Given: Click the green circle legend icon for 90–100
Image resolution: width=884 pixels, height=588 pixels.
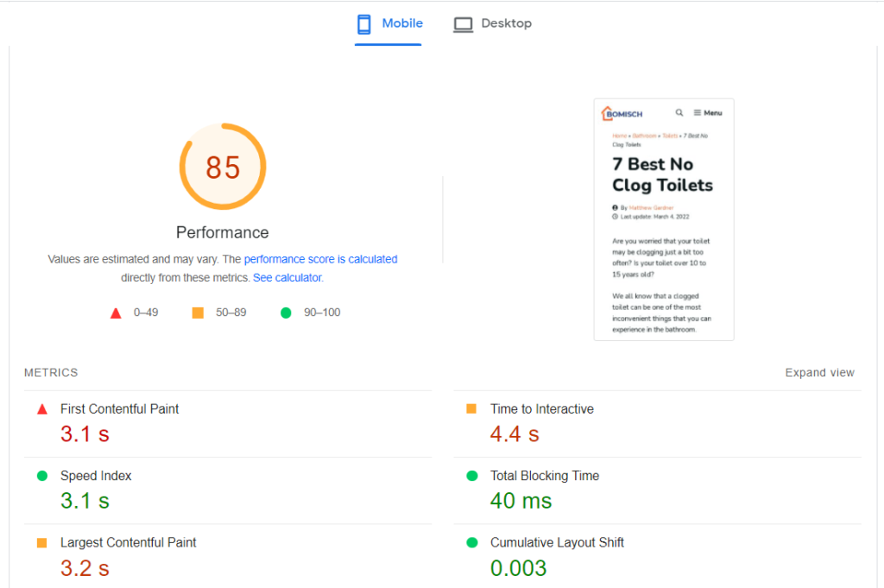Looking at the screenshot, I should click(286, 313).
